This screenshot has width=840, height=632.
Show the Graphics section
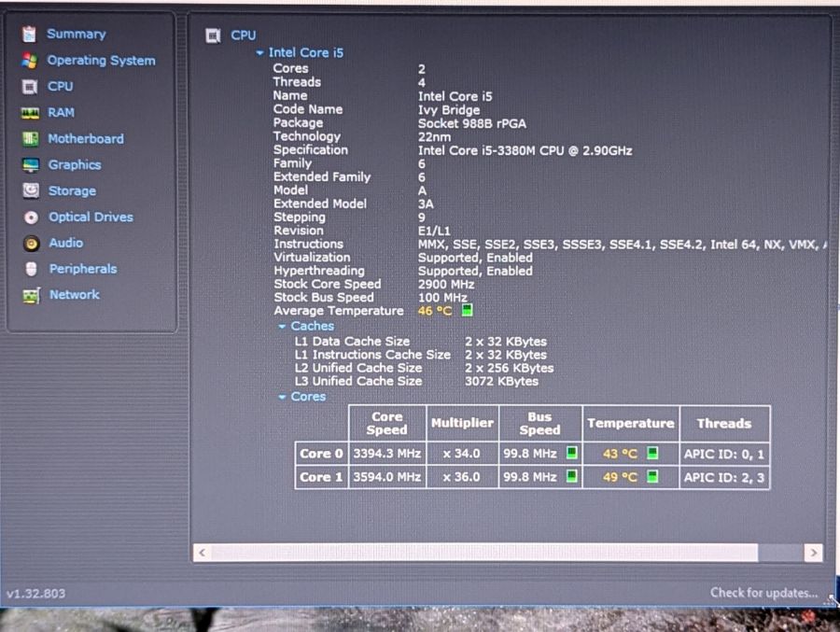click(x=75, y=164)
